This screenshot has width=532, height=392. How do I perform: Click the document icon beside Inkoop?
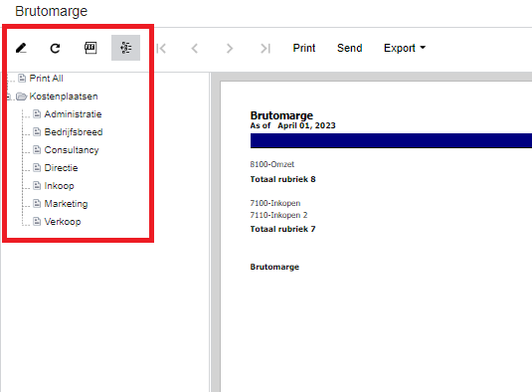(x=37, y=186)
